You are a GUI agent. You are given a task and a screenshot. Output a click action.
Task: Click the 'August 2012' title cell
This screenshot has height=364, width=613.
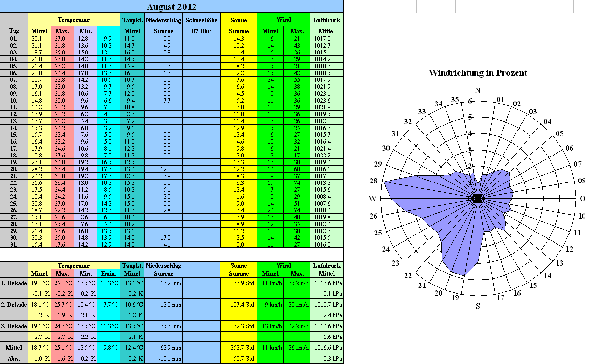coord(171,7)
